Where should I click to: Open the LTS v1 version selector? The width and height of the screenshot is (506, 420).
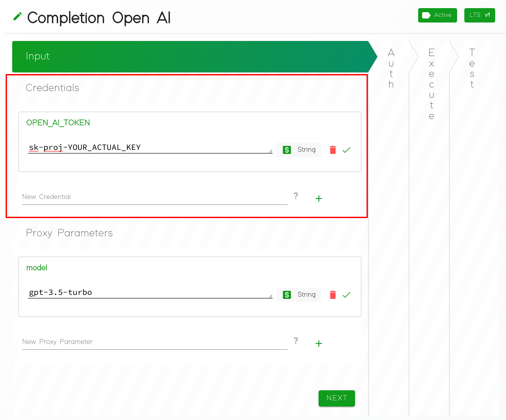pos(479,15)
